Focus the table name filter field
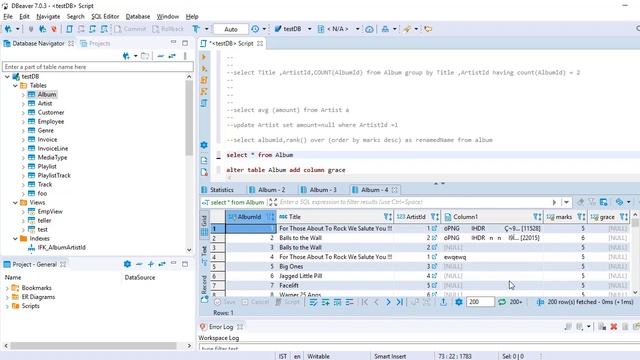This screenshot has height=360, width=640. (98, 67)
